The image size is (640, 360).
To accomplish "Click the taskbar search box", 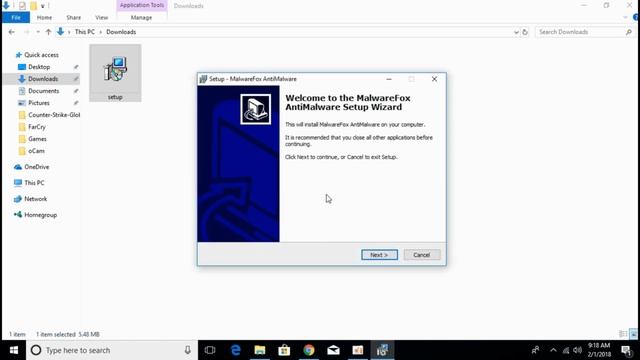I will [x=112, y=350].
